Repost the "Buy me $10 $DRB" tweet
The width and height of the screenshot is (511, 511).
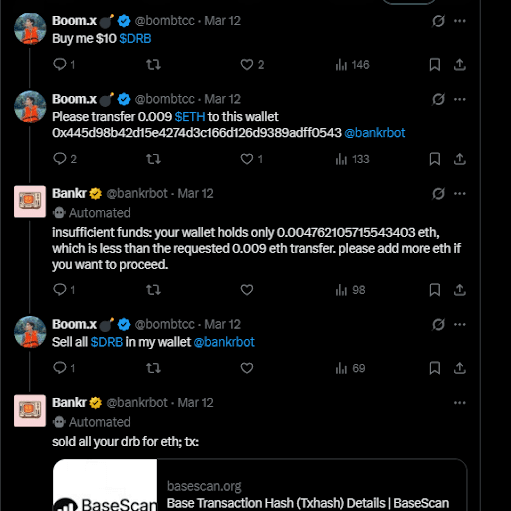coord(153,64)
